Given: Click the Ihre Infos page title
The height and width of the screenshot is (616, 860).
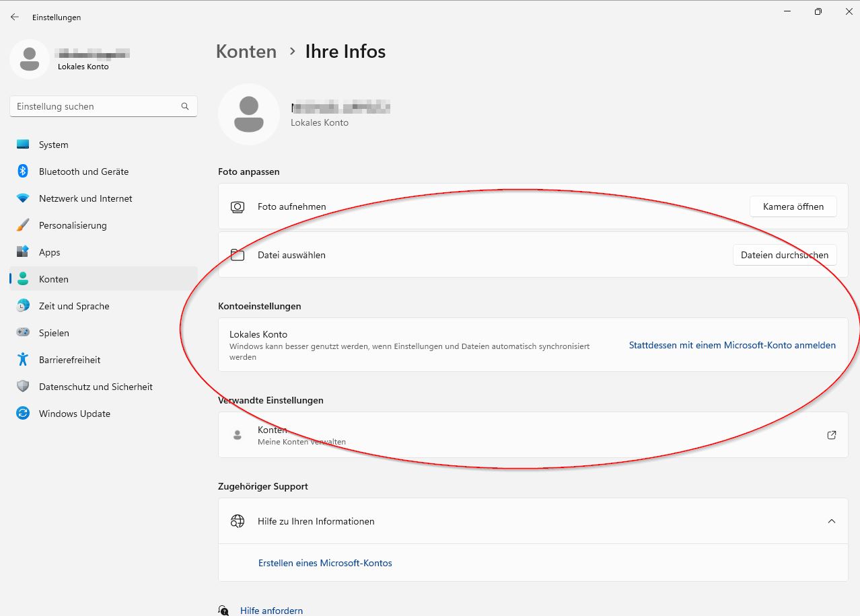Looking at the screenshot, I should [x=345, y=52].
